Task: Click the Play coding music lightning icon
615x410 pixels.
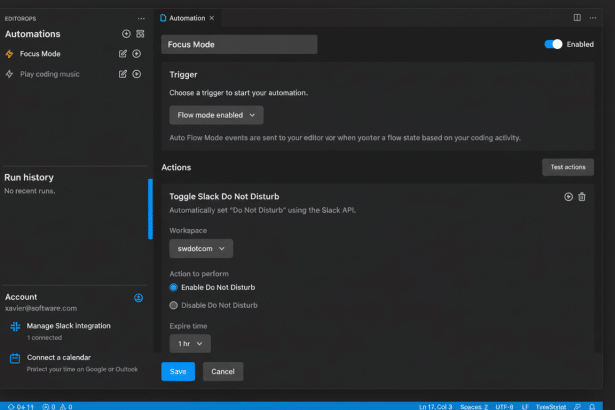Action: [9, 74]
